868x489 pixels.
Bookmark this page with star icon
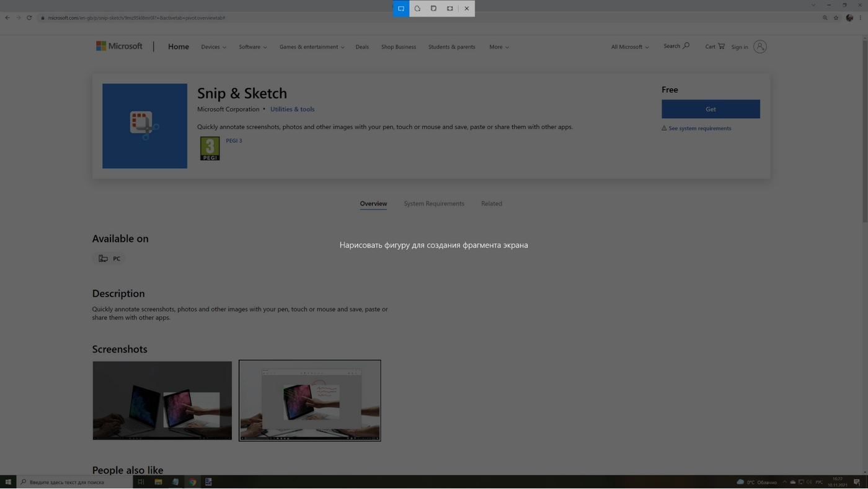pyautogui.click(x=836, y=18)
